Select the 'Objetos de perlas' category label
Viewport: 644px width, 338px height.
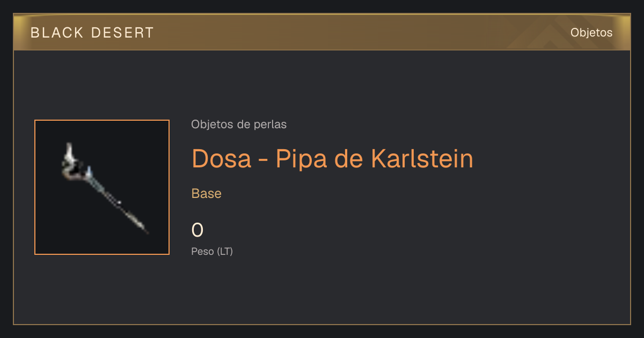(239, 124)
